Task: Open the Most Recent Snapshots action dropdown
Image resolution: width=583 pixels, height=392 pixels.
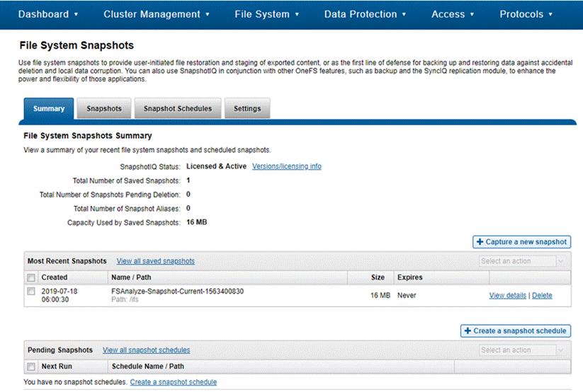Action: click(523, 261)
